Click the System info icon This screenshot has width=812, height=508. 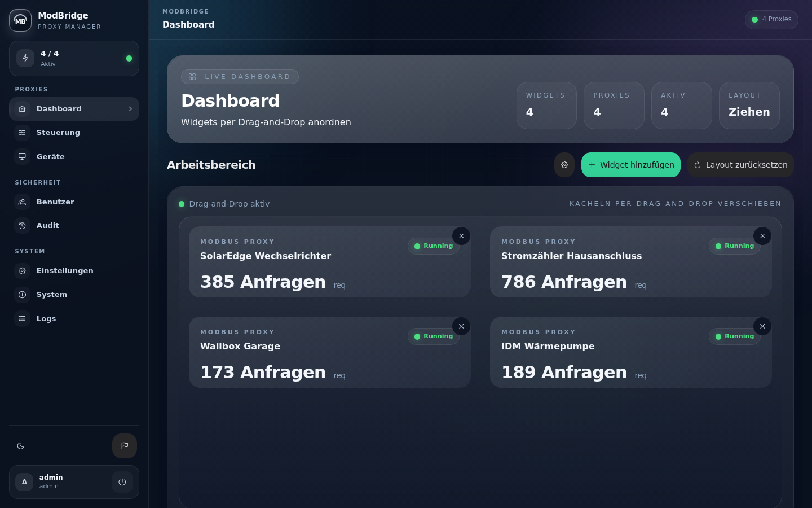click(x=22, y=295)
